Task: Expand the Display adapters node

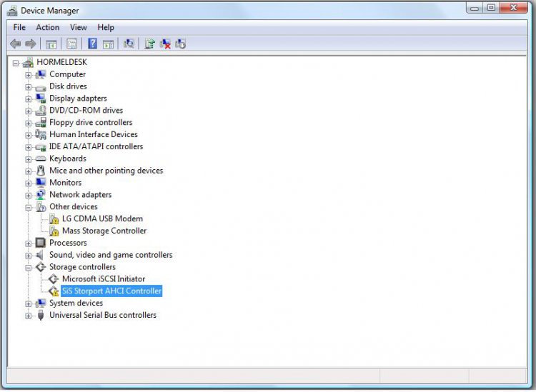Action: point(29,99)
